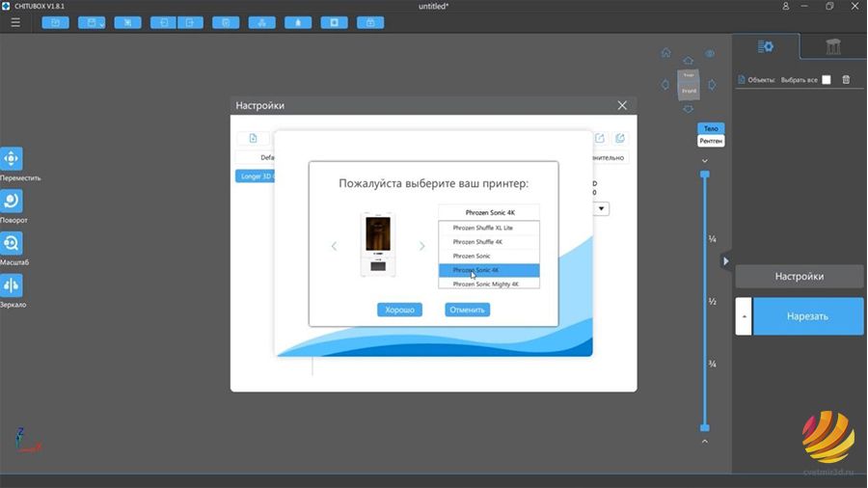Click the up chevron below the layer slider

[705, 441]
